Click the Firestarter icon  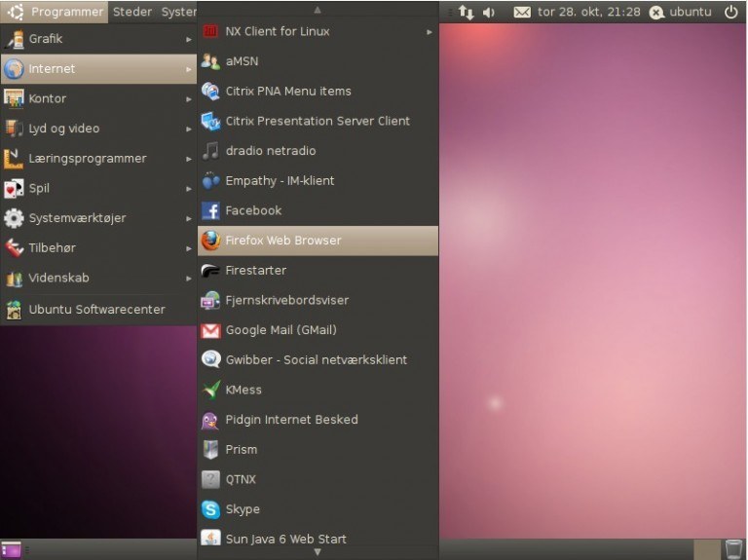point(210,271)
